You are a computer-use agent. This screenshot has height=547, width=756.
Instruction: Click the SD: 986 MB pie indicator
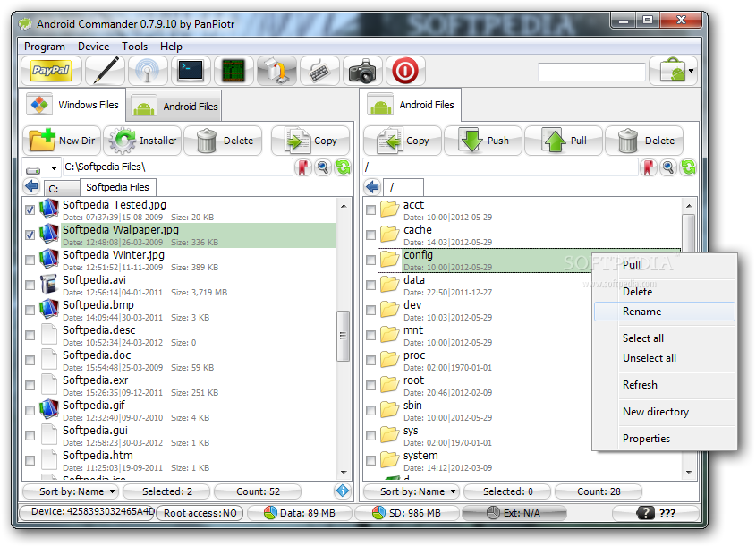coord(407,513)
